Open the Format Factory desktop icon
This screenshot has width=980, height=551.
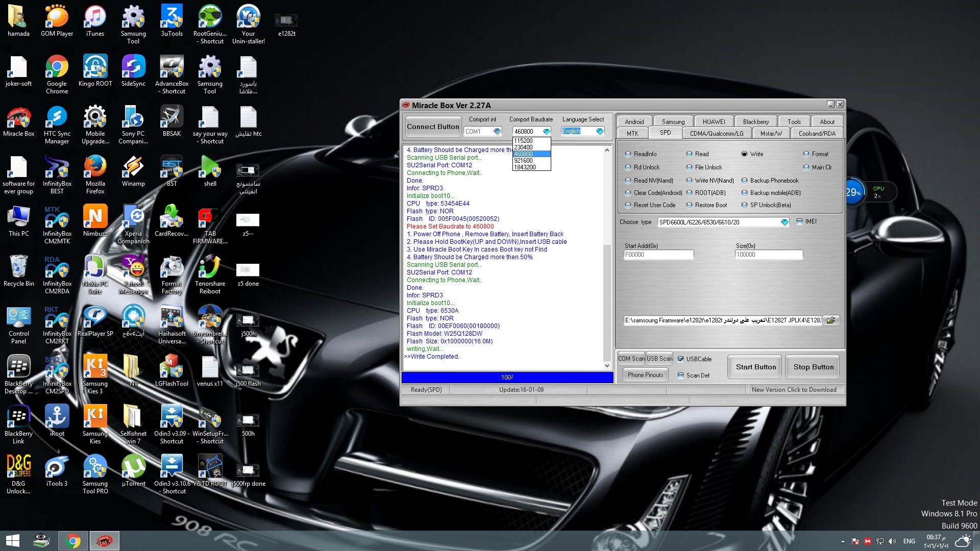pos(171,275)
